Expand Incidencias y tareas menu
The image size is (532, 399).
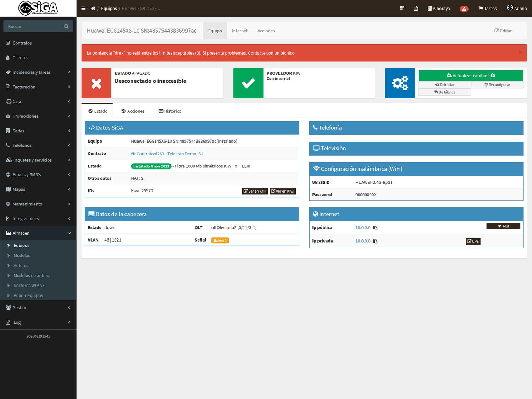click(38, 72)
